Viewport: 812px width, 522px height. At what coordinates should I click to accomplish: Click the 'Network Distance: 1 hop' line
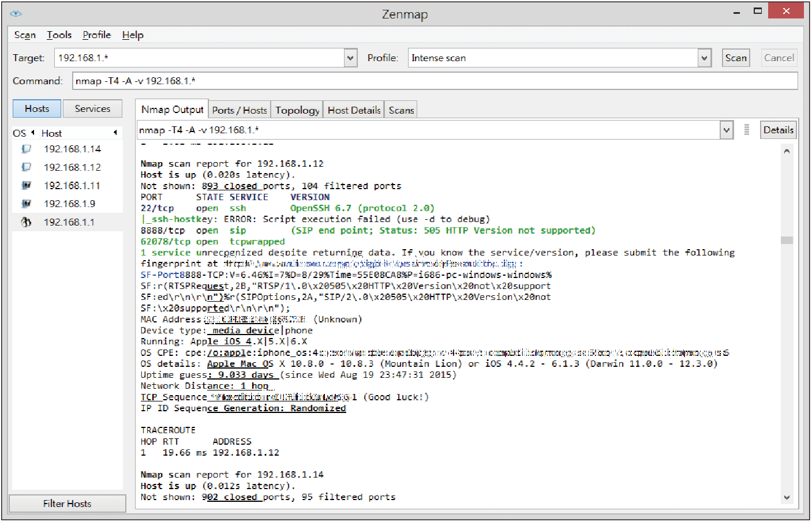pos(205,386)
